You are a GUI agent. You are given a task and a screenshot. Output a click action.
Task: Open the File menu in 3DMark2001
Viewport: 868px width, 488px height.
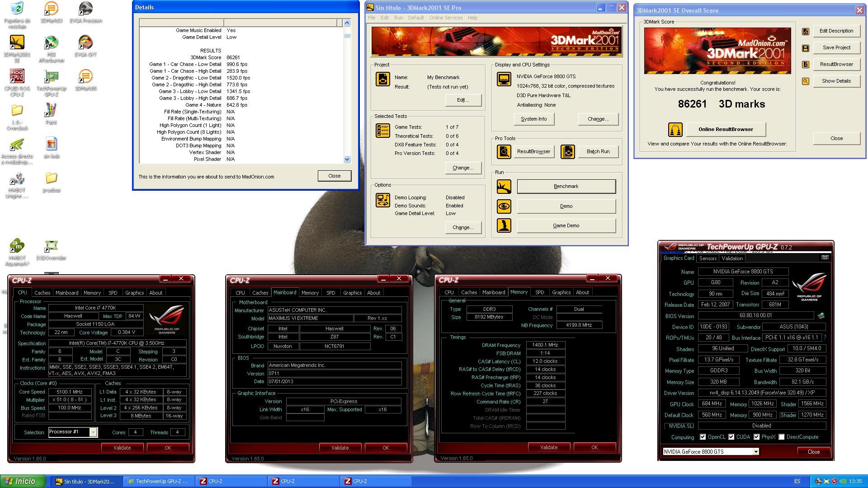[372, 18]
